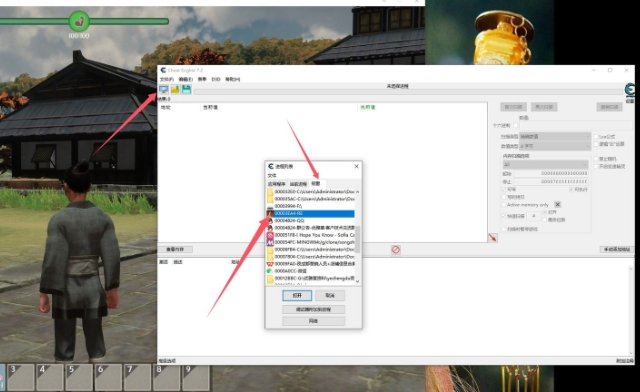Viewport: 640px width, 392px height.
Task: Toggle pause game while scanning checkbox
Action: (504, 229)
